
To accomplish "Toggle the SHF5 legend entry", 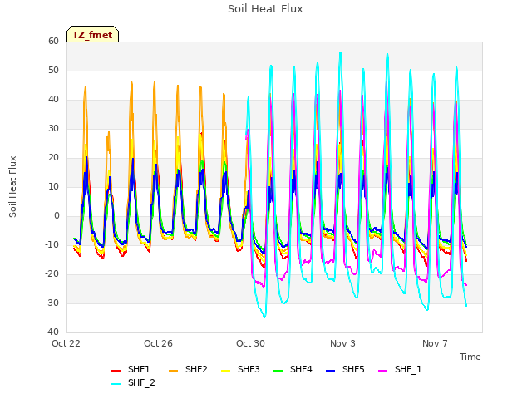I will click(345, 369).
